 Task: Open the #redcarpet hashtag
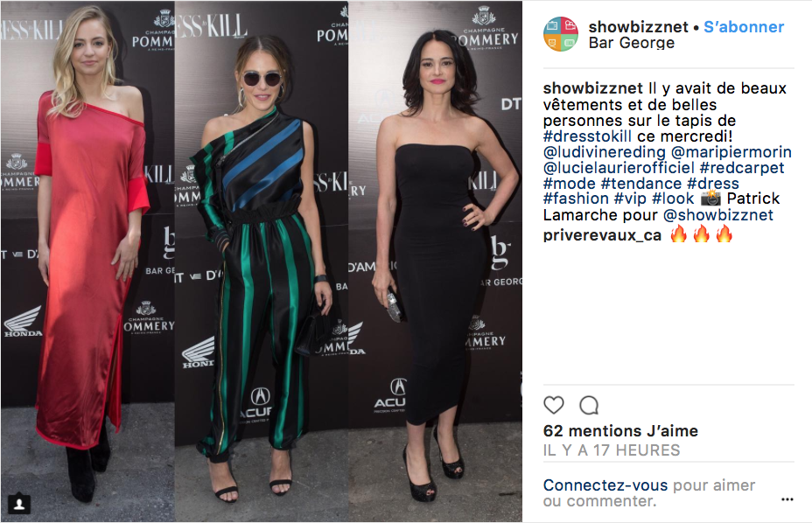pyautogui.click(x=742, y=168)
